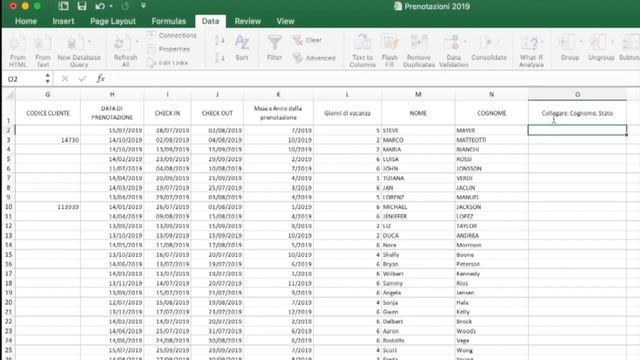This screenshot has height=360, width=640.
Task: Click the Name Box showing O2
Action: (24, 79)
